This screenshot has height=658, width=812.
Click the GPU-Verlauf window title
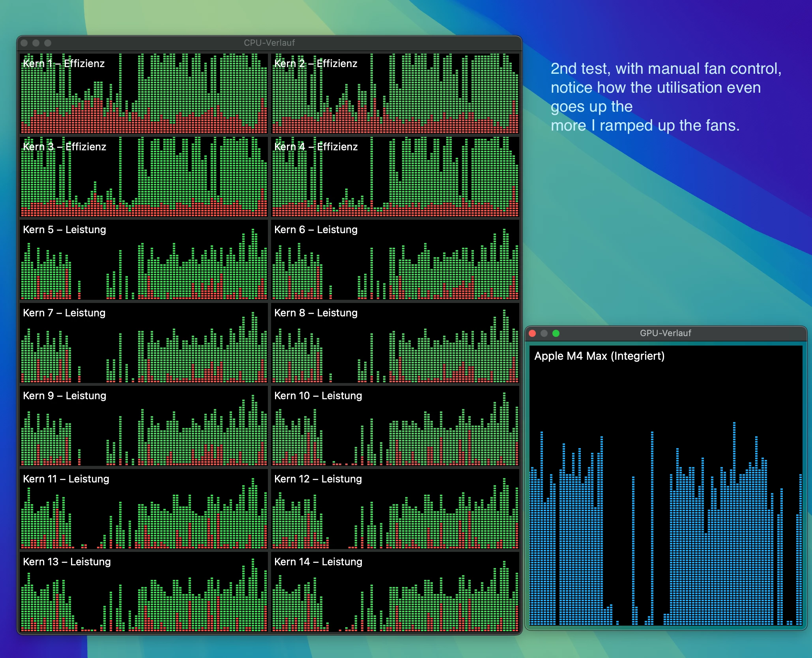point(665,333)
